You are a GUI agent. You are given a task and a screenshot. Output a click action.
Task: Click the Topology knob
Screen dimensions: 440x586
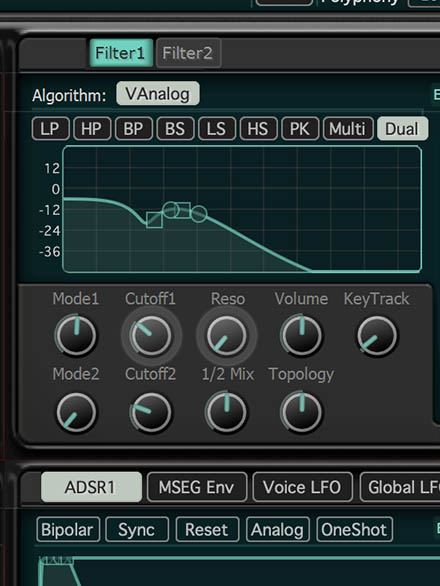[301, 412]
